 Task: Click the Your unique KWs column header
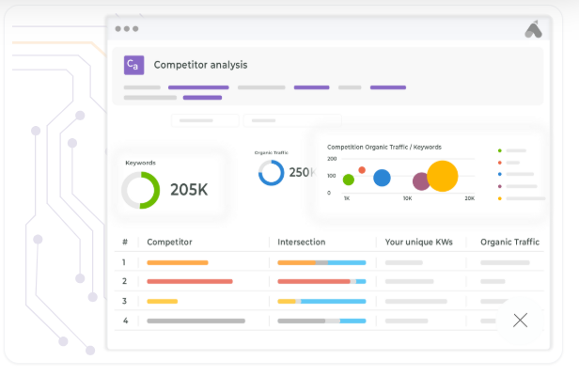click(418, 242)
